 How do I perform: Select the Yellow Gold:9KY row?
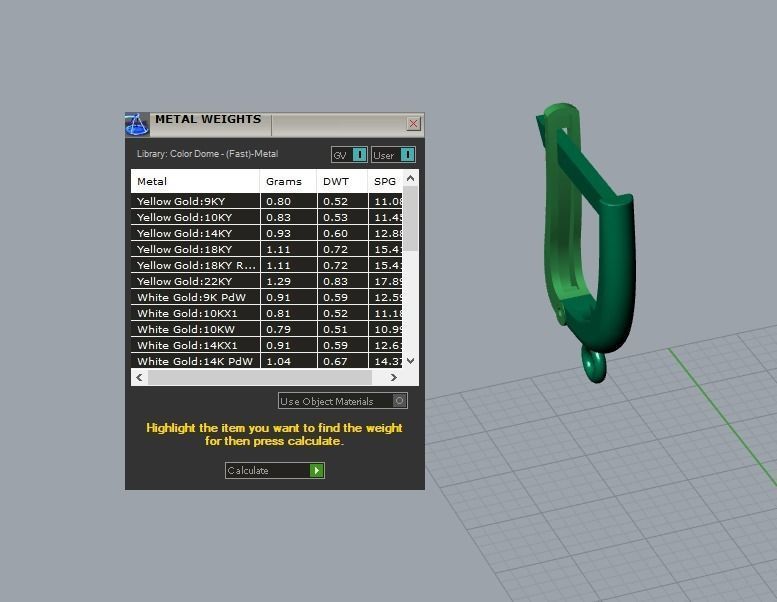pos(267,201)
